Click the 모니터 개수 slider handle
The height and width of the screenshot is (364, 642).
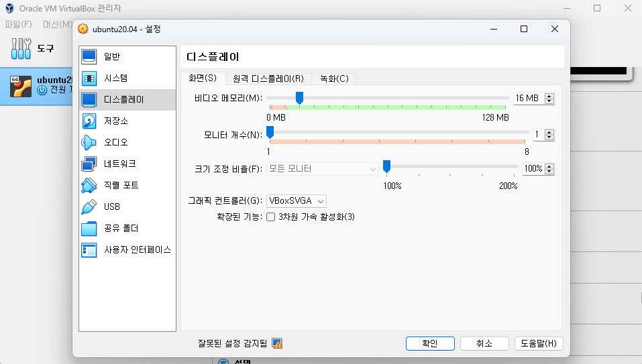[270, 133]
